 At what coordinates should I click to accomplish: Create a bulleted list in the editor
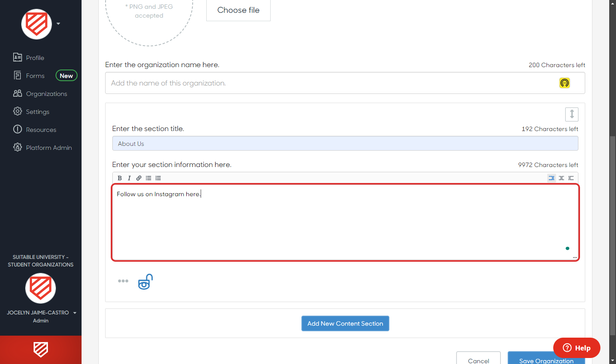click(x=148, y=178)
